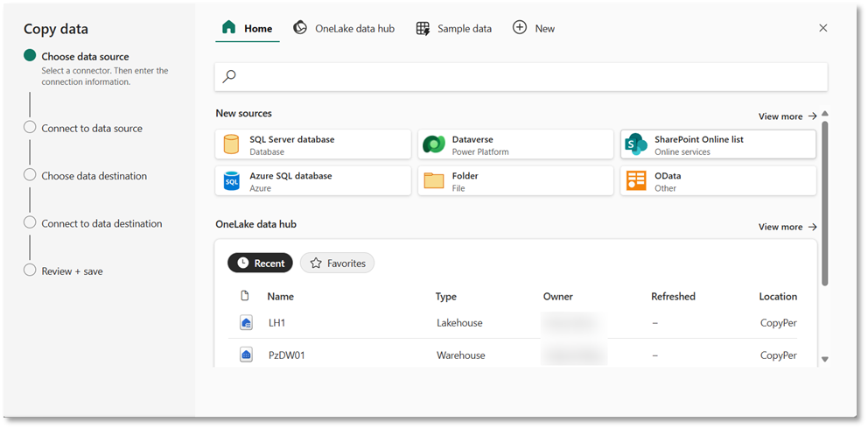Click the LH1 lakehouse icon

[247, 323]
